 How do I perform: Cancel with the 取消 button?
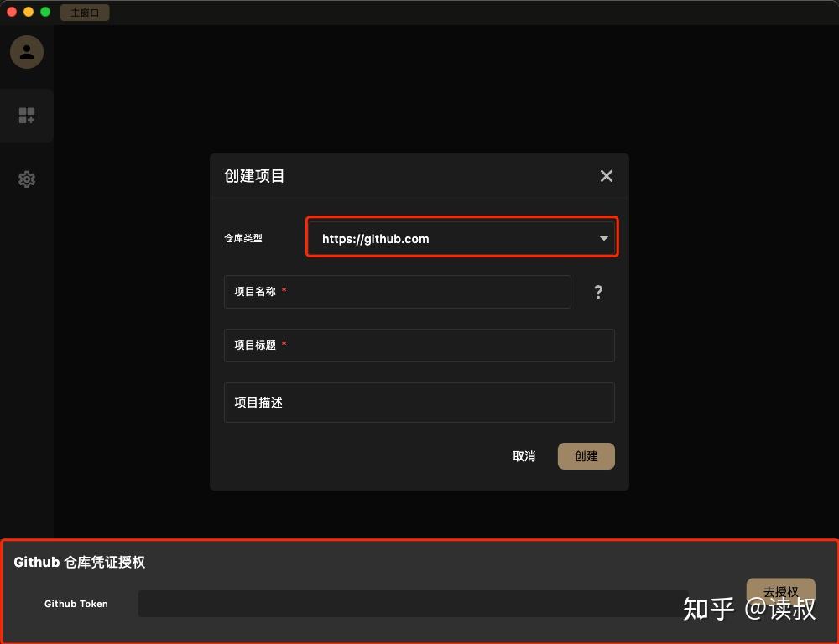pyautogui.click(x=524, y=456)
